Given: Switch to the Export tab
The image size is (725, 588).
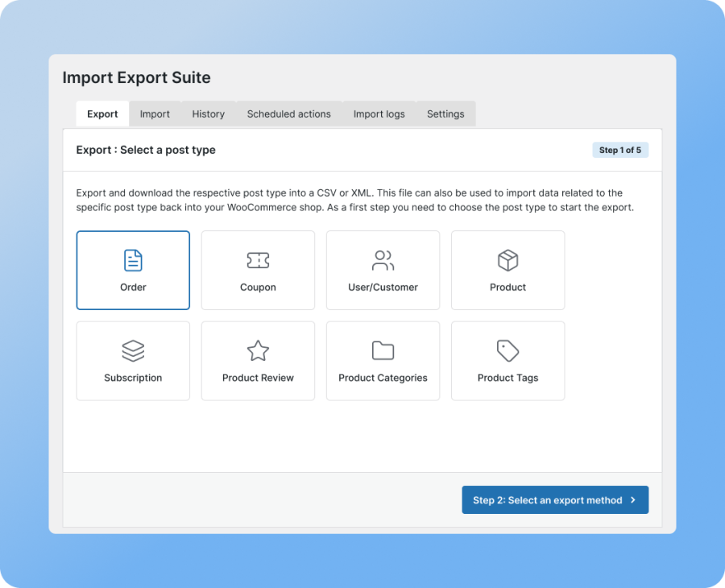Looking at the screenshot, I should click(102, 114).
